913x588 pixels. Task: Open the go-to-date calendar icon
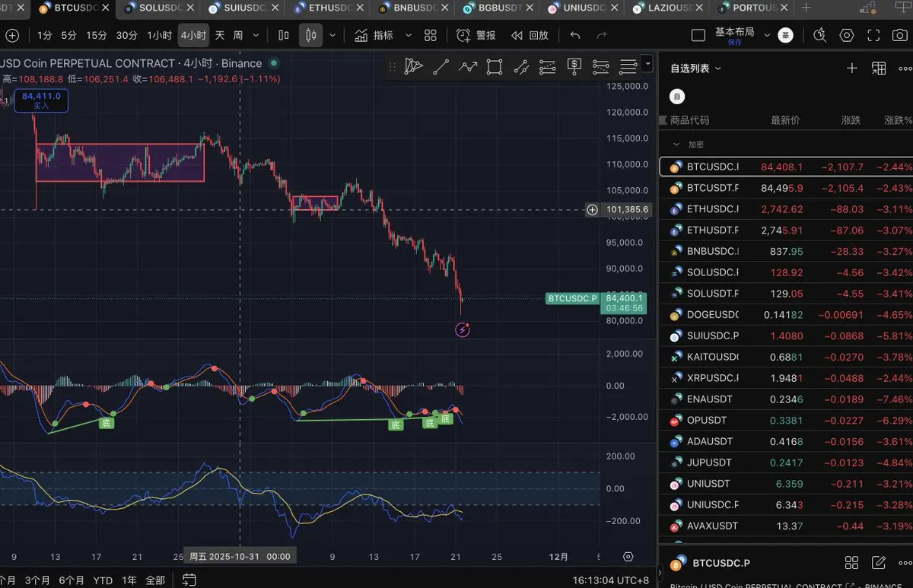(190, 580)
